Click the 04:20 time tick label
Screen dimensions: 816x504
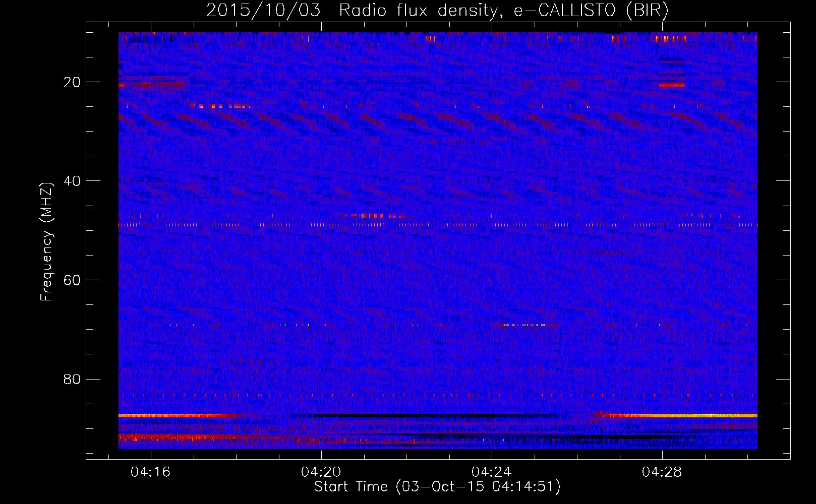tap(321, 472)
